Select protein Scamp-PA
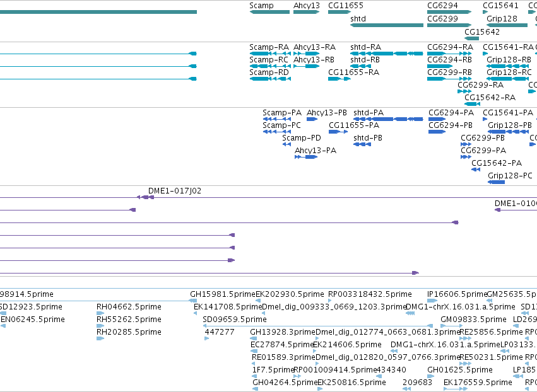This screenshot has width=537, height=392. 277,119
